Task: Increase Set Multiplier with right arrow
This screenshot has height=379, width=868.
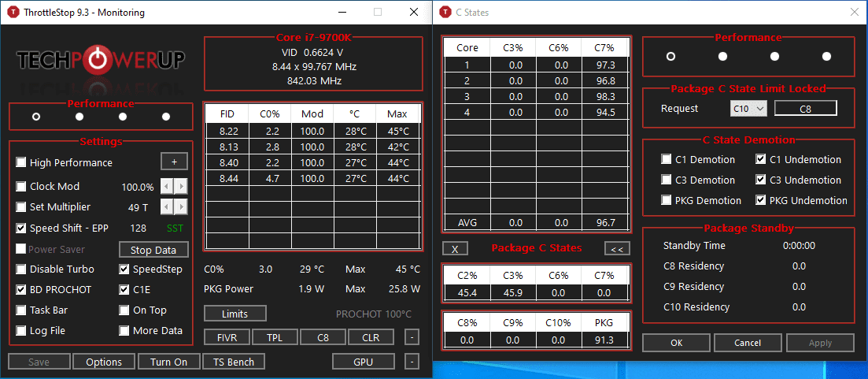Action: pyautogui.click(x=181, y=207)
